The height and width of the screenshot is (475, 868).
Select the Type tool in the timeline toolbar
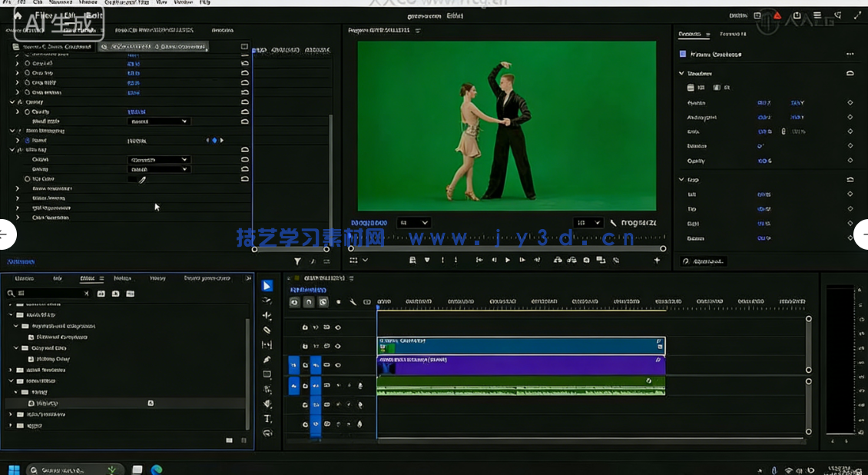pyautogui.click(x=267, y=419)
